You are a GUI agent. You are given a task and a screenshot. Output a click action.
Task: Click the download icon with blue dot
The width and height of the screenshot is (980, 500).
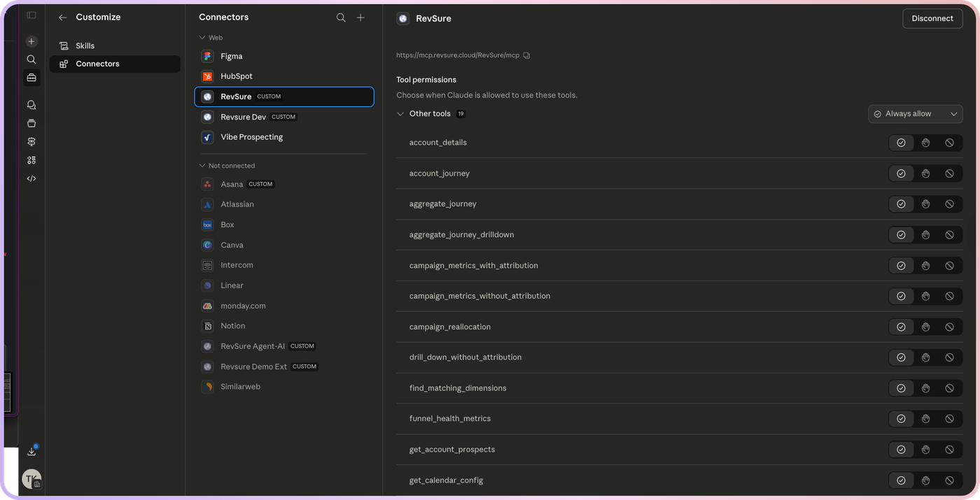(x=31, y=452)
